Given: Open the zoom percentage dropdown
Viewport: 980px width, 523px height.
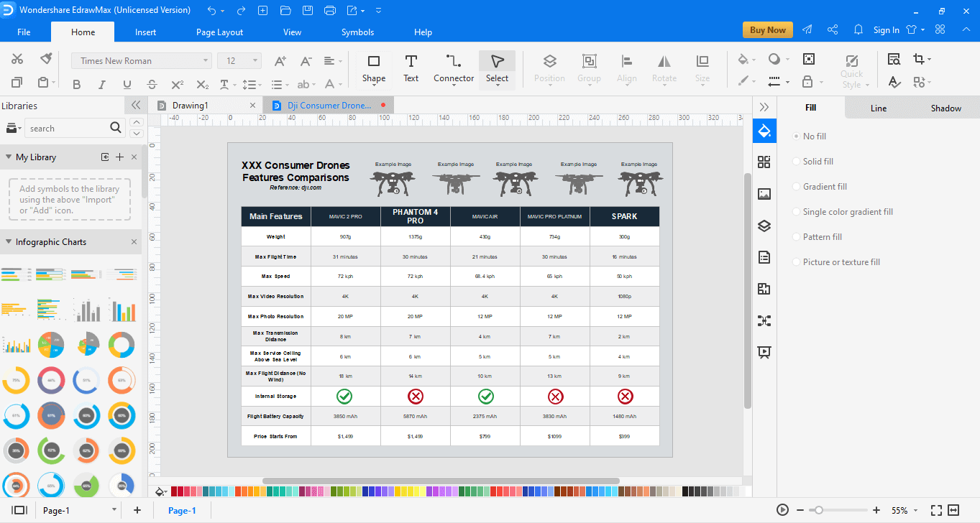Looking at the screenshot, I should tap(916, 510).
